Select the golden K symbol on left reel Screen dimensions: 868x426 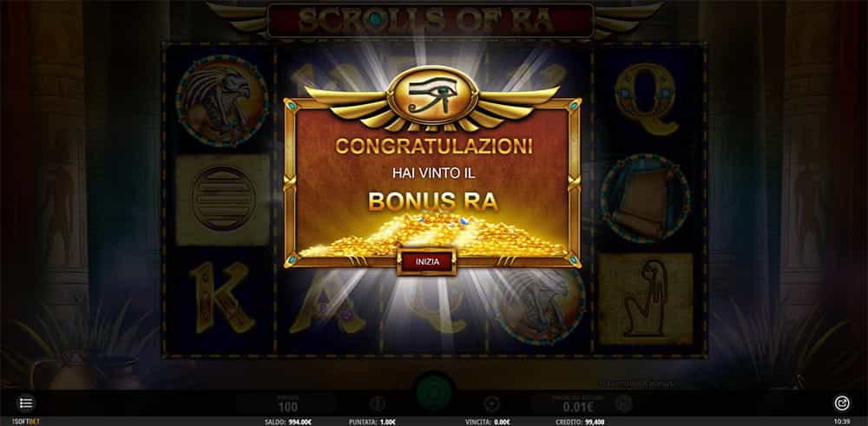coord(221,297)
